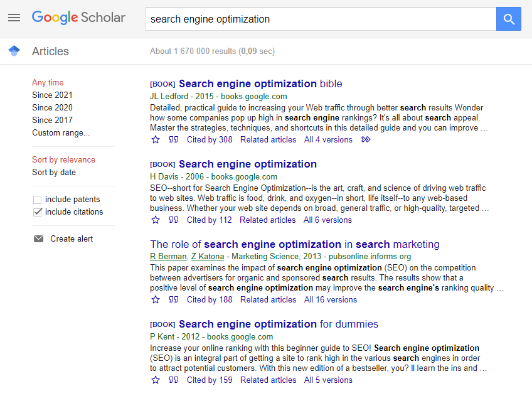The width and height of the screenshot is (532, 396).
Task: Uncheck the include citations checkbox
Action: pyautogui.click(x=38, y=212)
